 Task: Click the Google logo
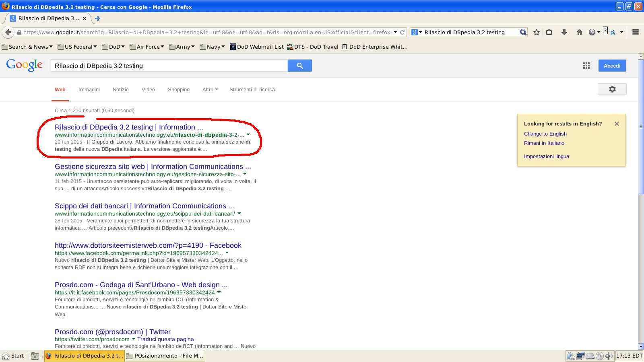tap(24, 65)
